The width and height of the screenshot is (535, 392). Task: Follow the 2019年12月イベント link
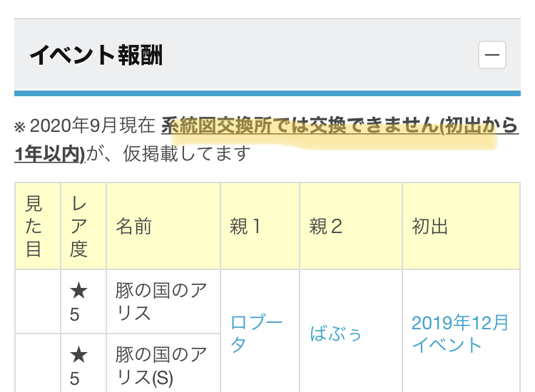[x=460, y=334]
